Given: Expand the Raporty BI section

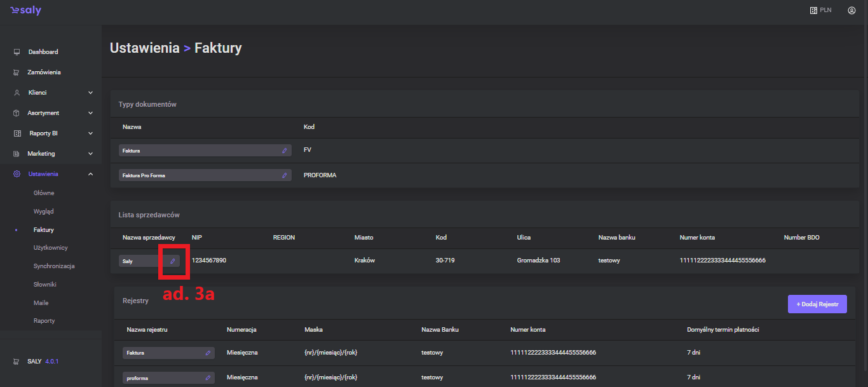Looking at the screenshot, I should click(90, 133).
